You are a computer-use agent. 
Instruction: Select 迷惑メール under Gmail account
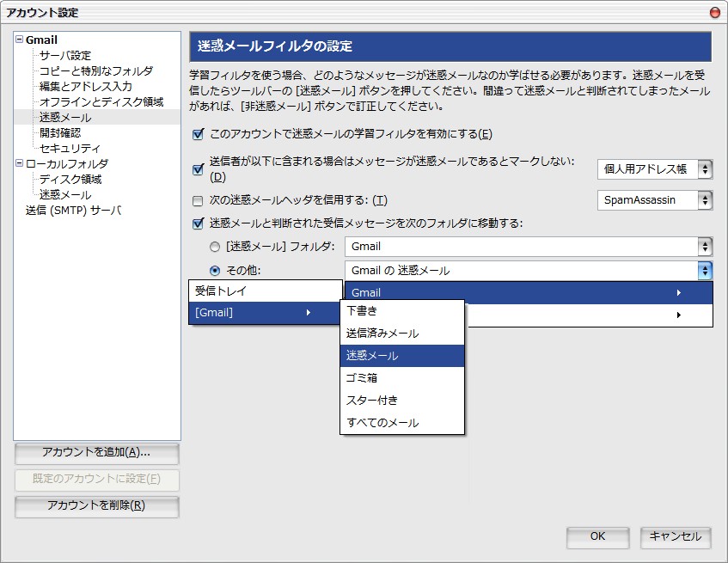[x=65, y=118]
